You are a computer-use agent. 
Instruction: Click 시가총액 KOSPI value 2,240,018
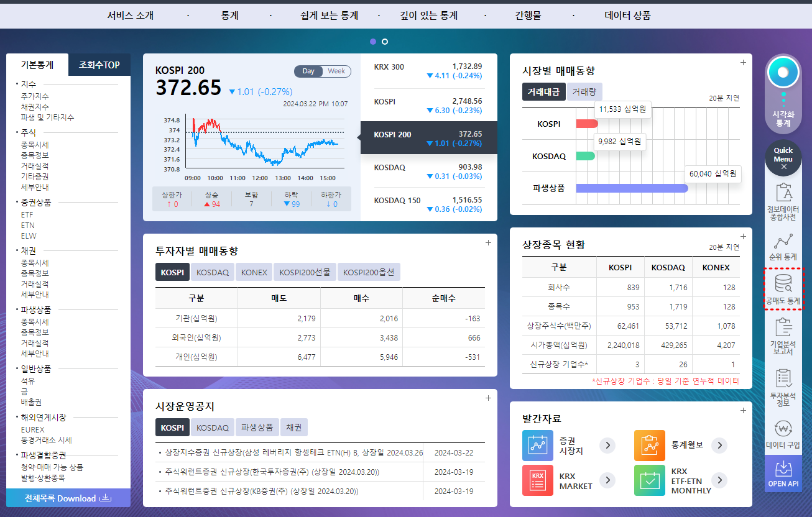tap(624, 345)
